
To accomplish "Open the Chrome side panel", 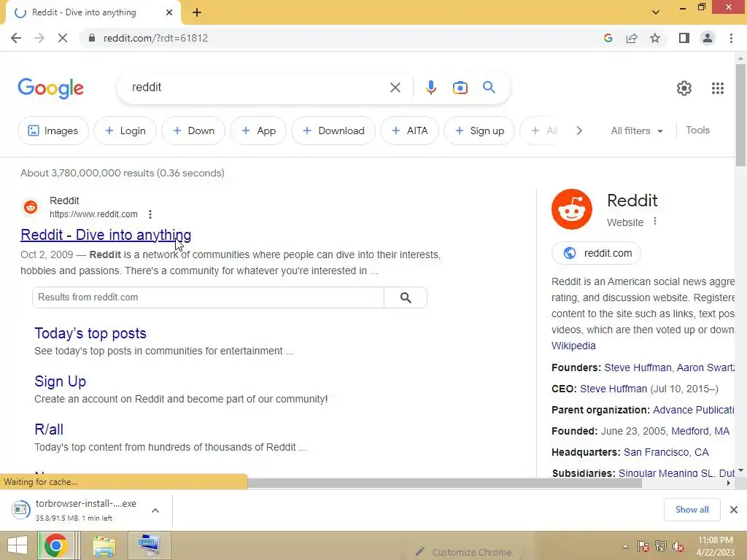I will click(684, 38).
